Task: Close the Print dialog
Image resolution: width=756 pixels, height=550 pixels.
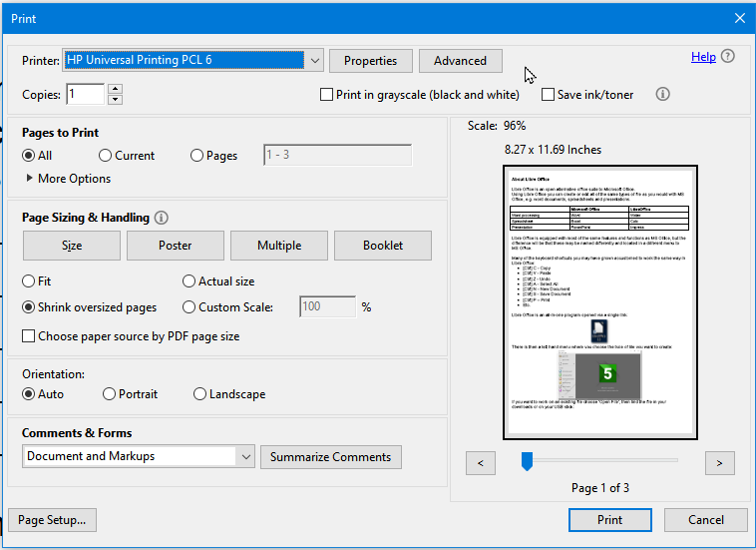Action: tap(740, 18)
